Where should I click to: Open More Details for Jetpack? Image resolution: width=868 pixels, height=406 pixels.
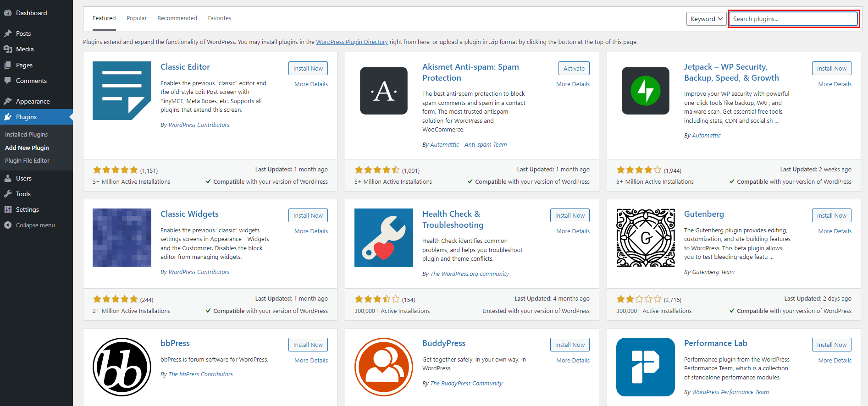point(835,84)
